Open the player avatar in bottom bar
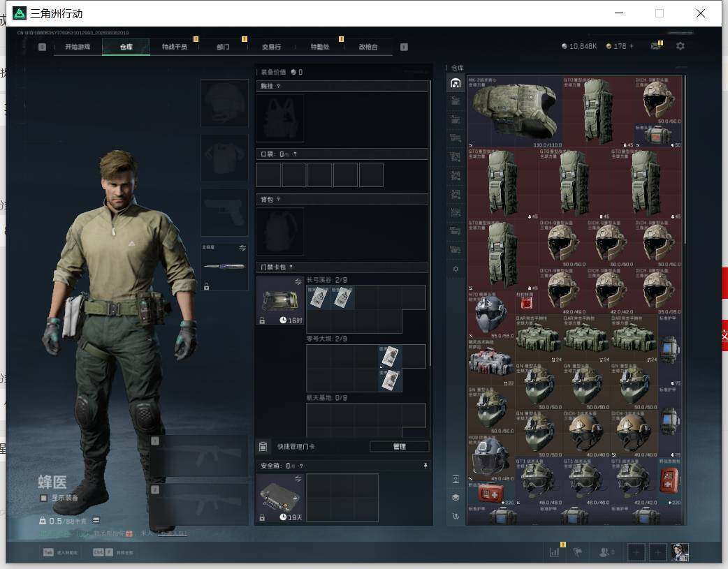This screenshot has height=569, width=728. [x=680, y=552]
